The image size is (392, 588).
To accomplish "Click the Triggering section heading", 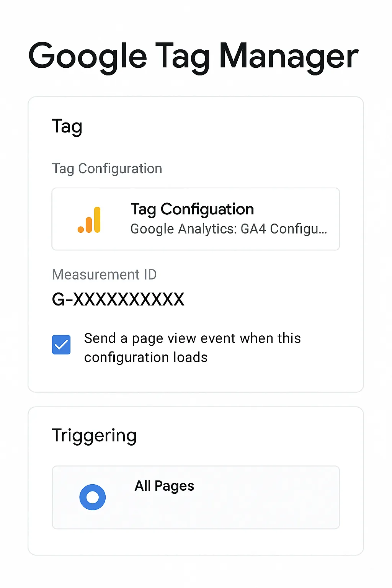I will click(94, 436).
